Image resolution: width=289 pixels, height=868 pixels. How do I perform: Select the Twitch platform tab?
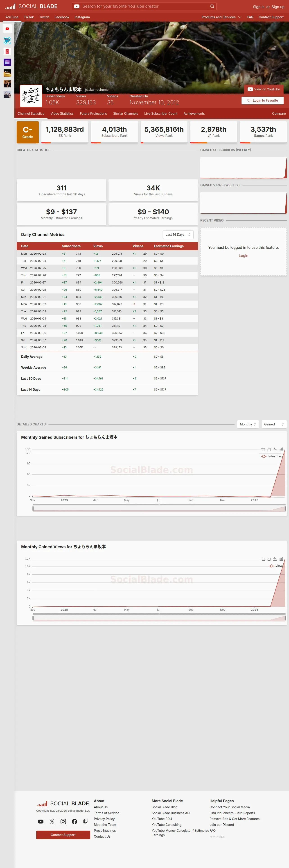(x=44, y=17)
